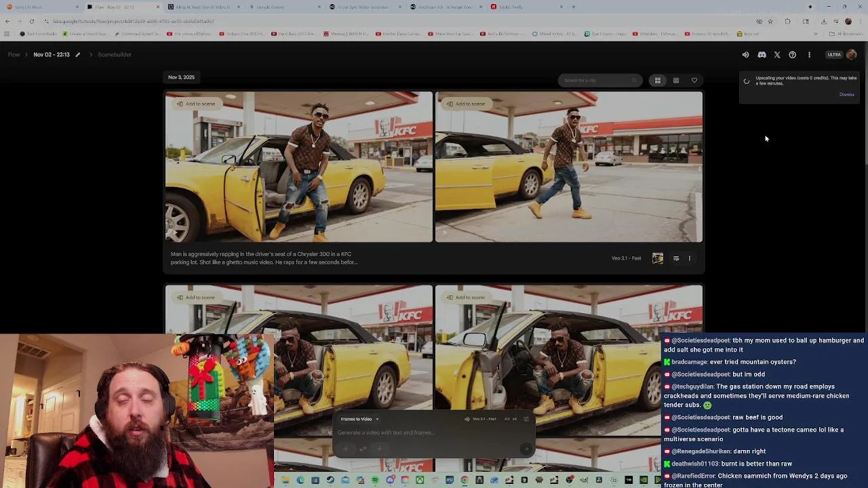Open the All Bookmarks folder
This screenshot has width=868, height=488.
pyautogui.click(x=846, y=34)
